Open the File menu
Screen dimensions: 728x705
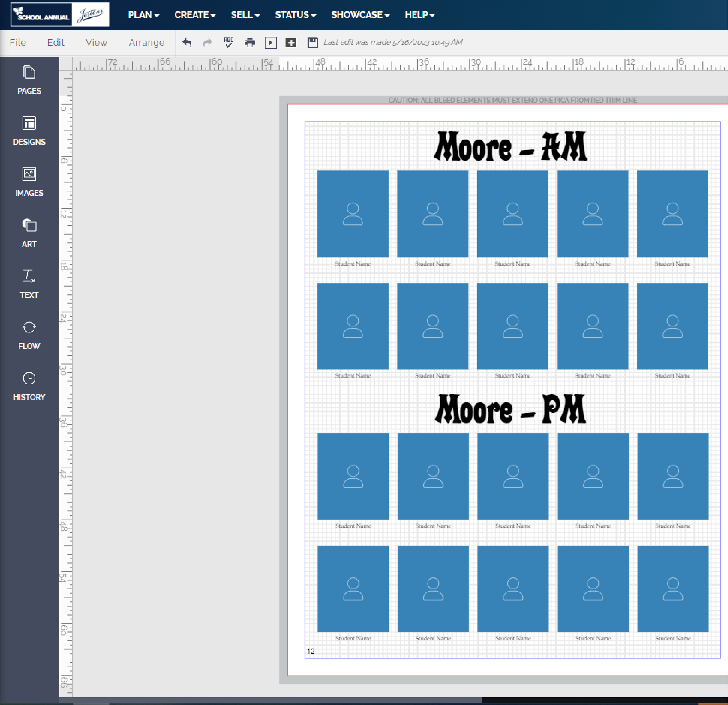[18, 43]
